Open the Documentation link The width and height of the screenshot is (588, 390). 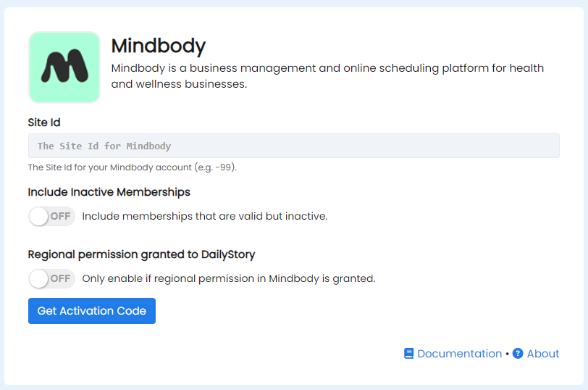click(459, 354)
